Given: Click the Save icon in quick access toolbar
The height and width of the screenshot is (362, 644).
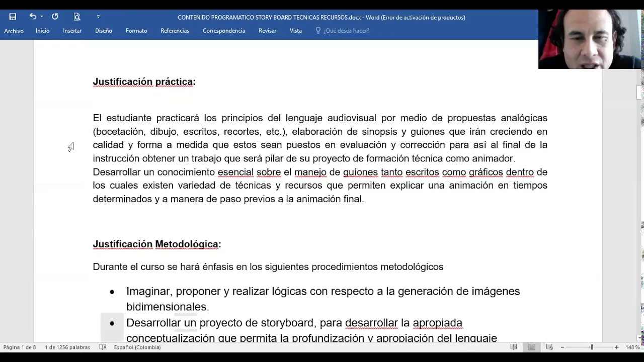Looking at the screenshot, I should [13, 17].
